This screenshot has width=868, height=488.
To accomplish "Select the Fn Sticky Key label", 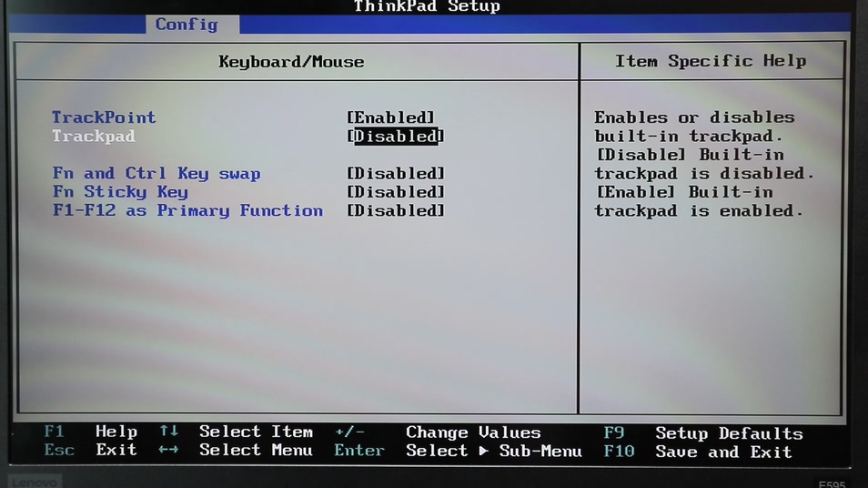I will coord(120,192).
